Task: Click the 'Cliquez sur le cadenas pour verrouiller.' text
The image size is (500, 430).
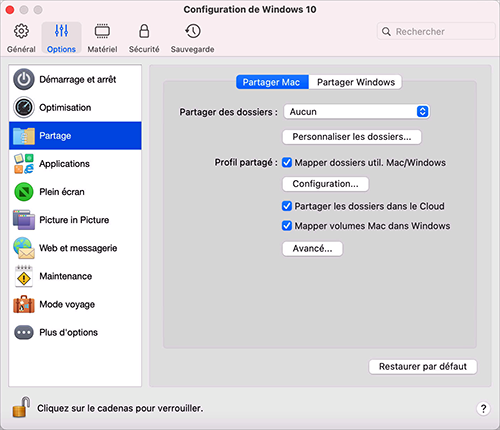Action: [x=120, y=408]
